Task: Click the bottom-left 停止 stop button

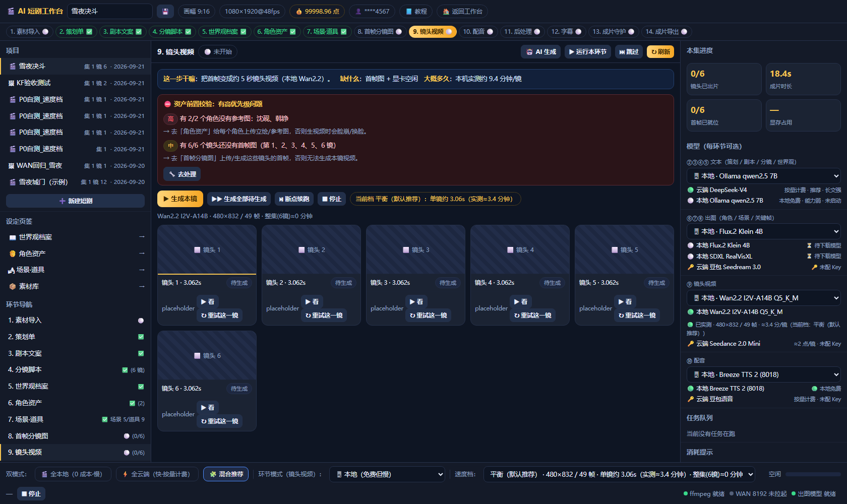Action: (x=31, y=493)
